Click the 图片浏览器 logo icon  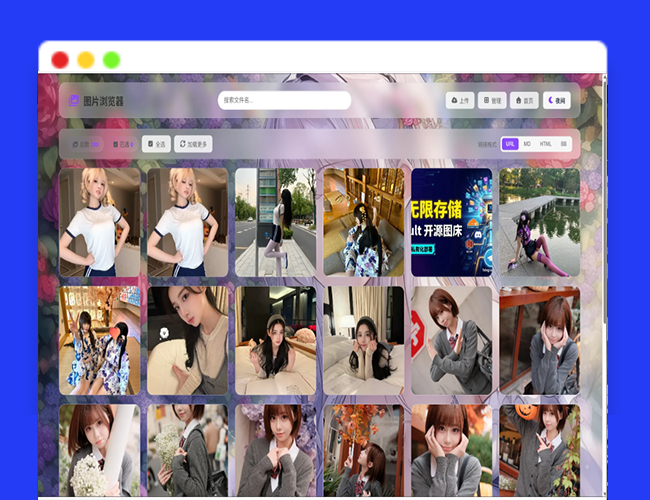click(73, 101)
